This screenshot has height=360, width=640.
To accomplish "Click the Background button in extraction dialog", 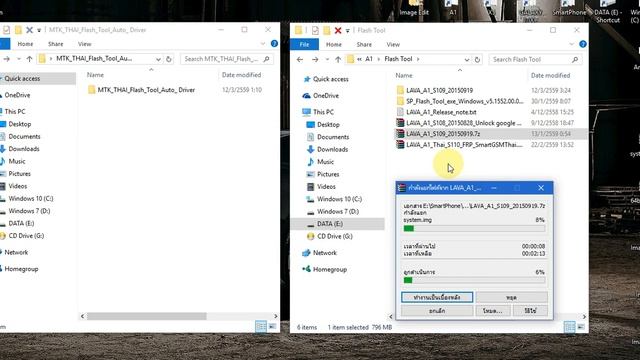I will pyautogui.click(x=437, y=297).
